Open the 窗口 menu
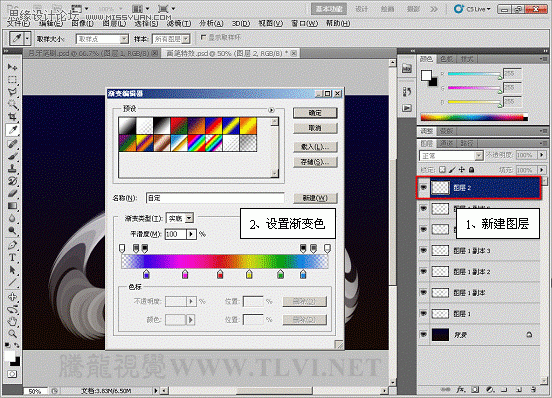Viewport: 552px width, 398px height. tap(304, 24)
